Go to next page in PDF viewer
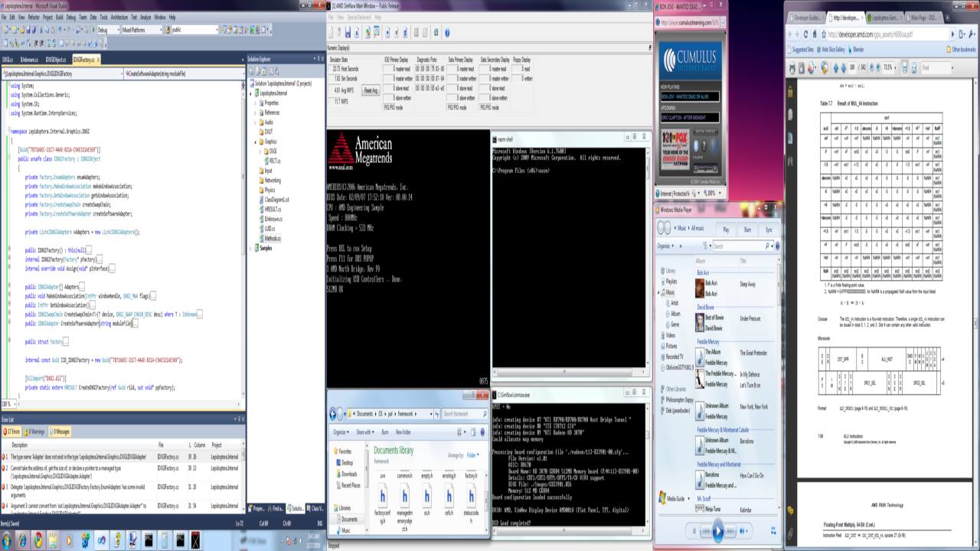 tap(844, 67)
